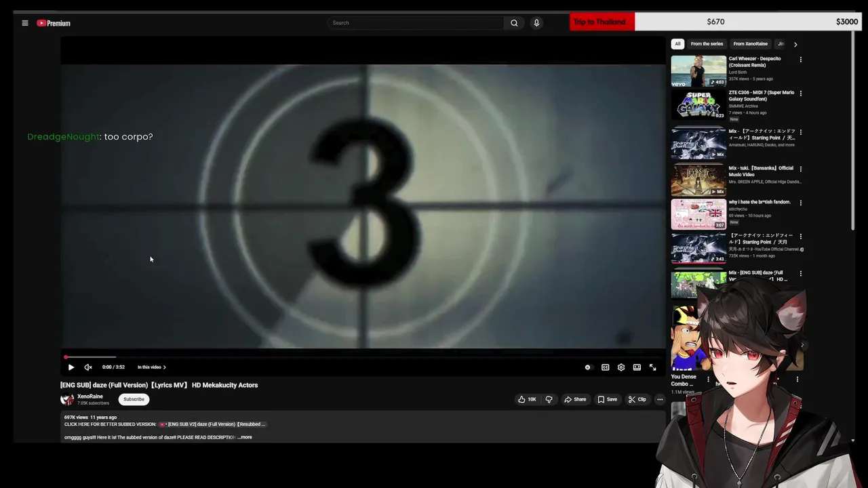Click the Trip to Thailand goal label
This screenshot has height=488, width=868.
(599, 22)
